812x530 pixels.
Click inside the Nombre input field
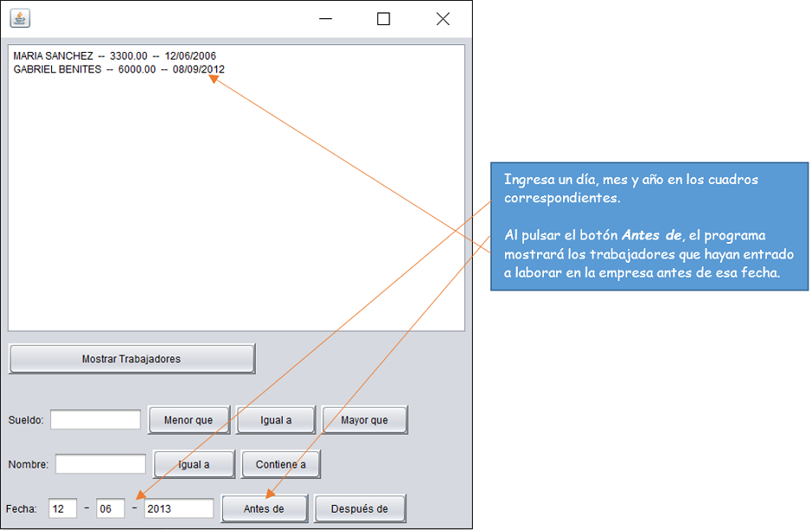tap(100, 464)
